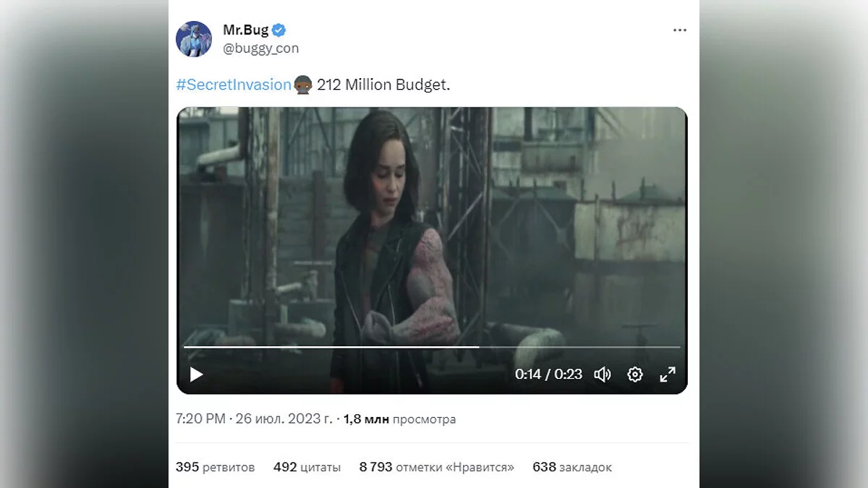Open the #SecretInvasion hashtag
868x488 pixels.
coord(233,85)
